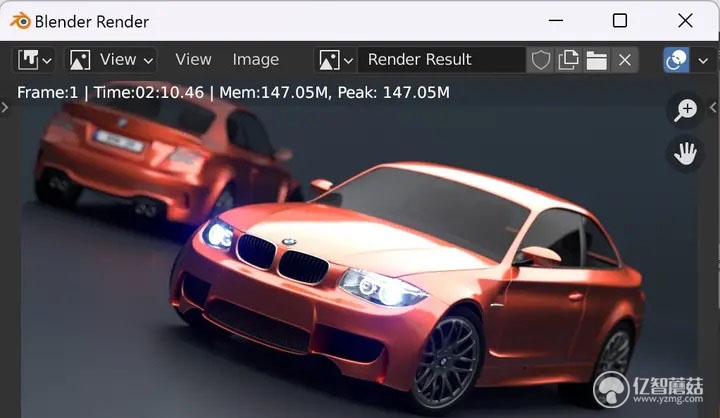Expand the gizmo options dropdown arrow
The width and height of the screenshot is (720, 418).
tap(703, 60)
